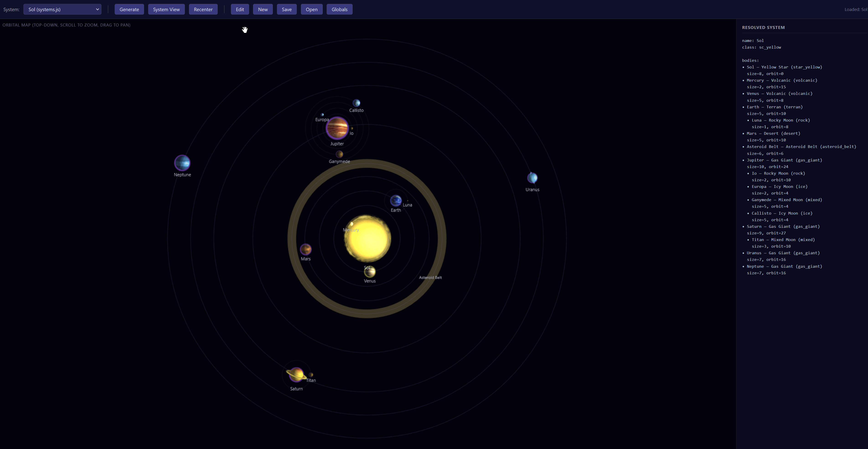Select 'Mercury – Volcanic (volcanic)' line
The width and height of the screenshot is (868, 449).
point(782,80)
